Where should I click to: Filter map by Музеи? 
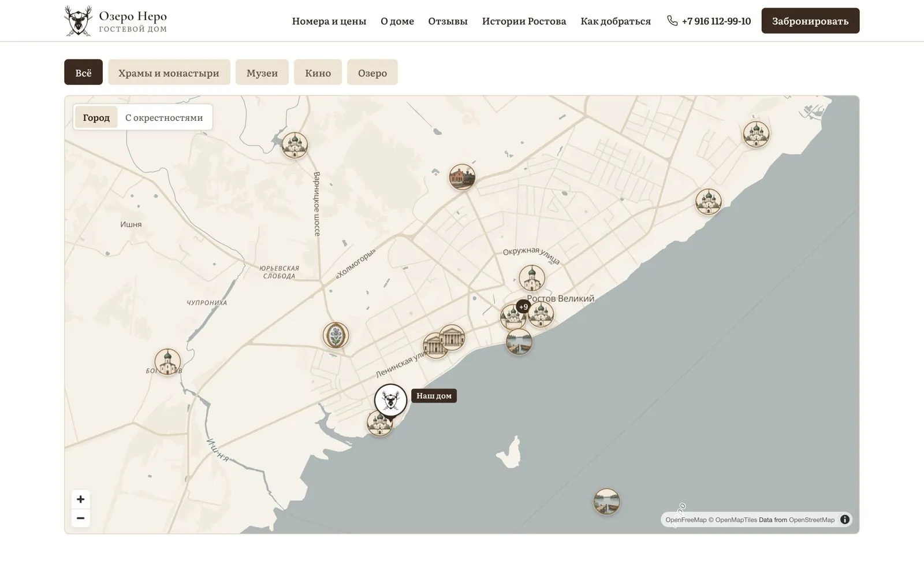click(262, 72)
